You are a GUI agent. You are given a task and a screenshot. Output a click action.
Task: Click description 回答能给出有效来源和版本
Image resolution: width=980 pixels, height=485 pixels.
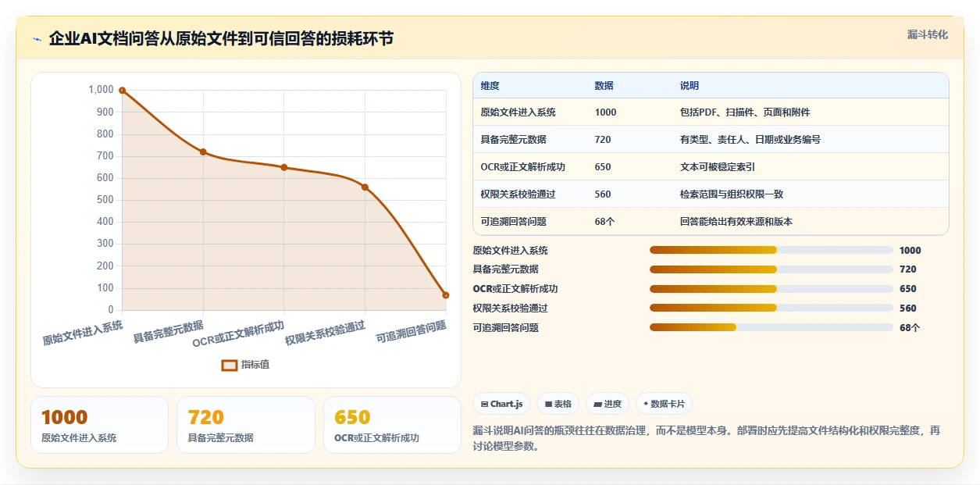pyautogui.click(x=736, y=222)
